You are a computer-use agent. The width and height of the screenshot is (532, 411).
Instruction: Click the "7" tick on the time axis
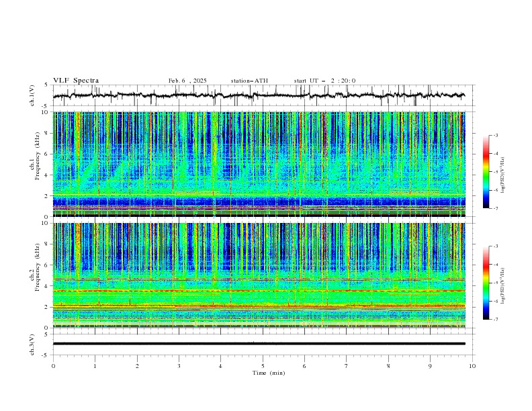point(347,366)
